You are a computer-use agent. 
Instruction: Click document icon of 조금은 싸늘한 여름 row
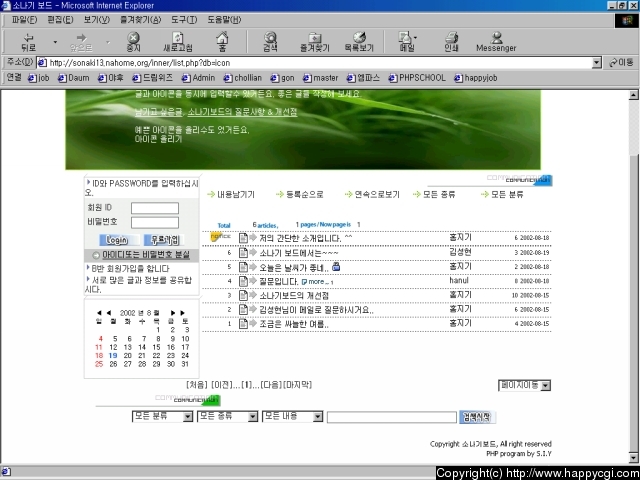243,324
